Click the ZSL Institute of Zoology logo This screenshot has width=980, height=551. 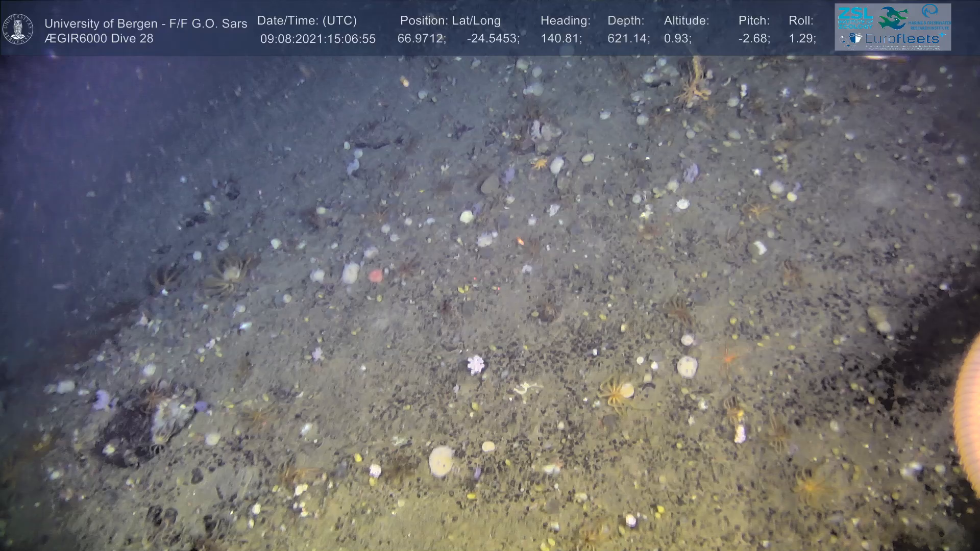(855, 17)
